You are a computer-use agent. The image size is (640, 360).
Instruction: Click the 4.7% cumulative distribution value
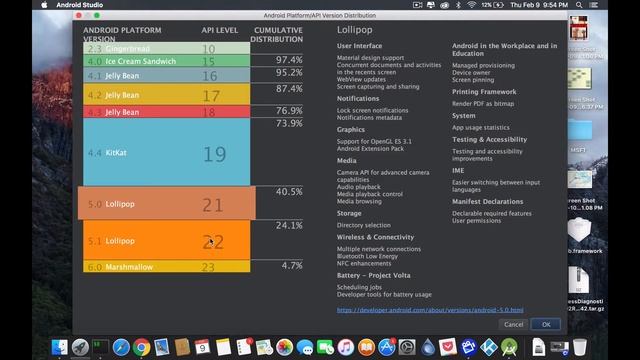coord(292,266)
